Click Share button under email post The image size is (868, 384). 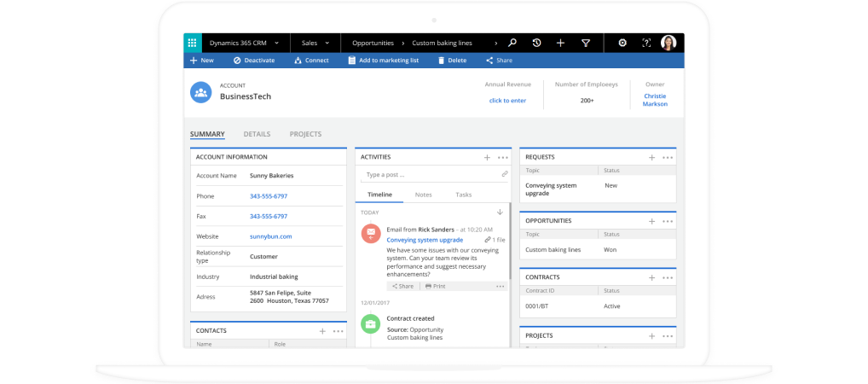coord(403,287)
